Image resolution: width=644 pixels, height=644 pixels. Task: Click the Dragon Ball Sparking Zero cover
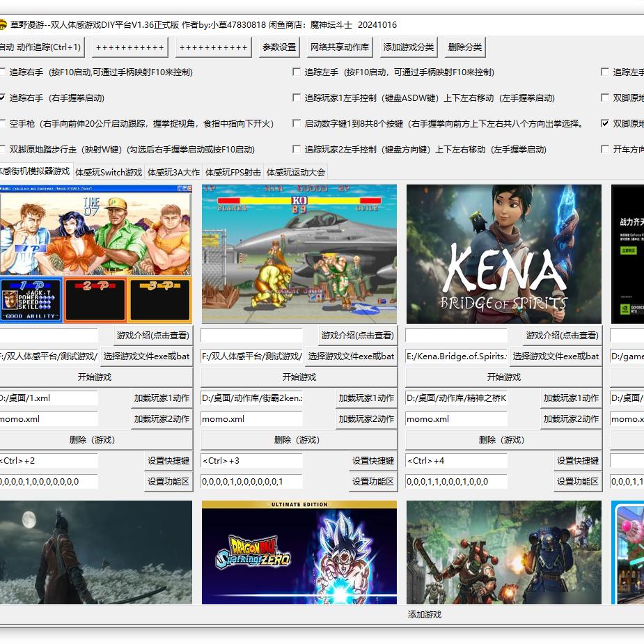pyautogui.click(x=299, y=552)
